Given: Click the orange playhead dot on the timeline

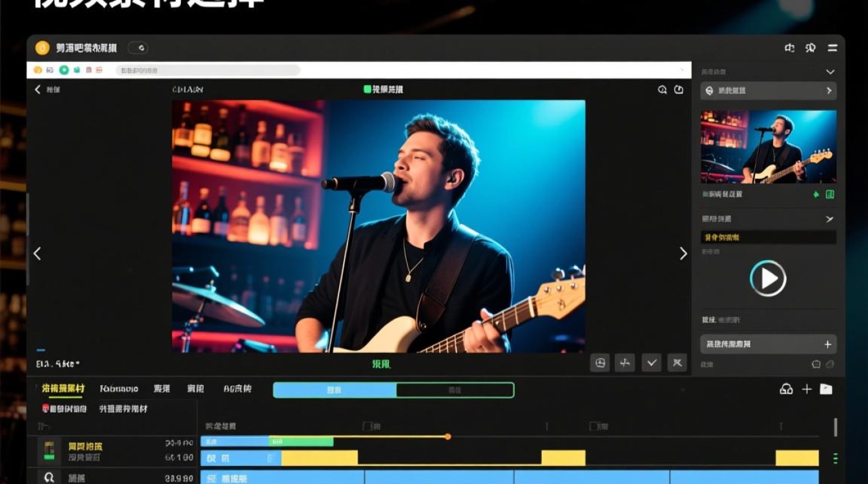Looking at the screenshot, I should point(448,437).
